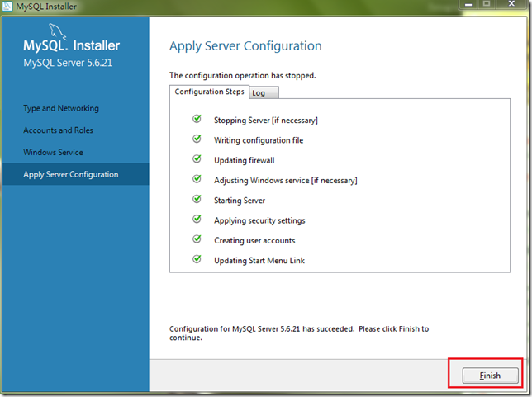Click the check icon for Adjusting Windows service
This screenshot has height=397, width=532.
[x=197, y=179]
